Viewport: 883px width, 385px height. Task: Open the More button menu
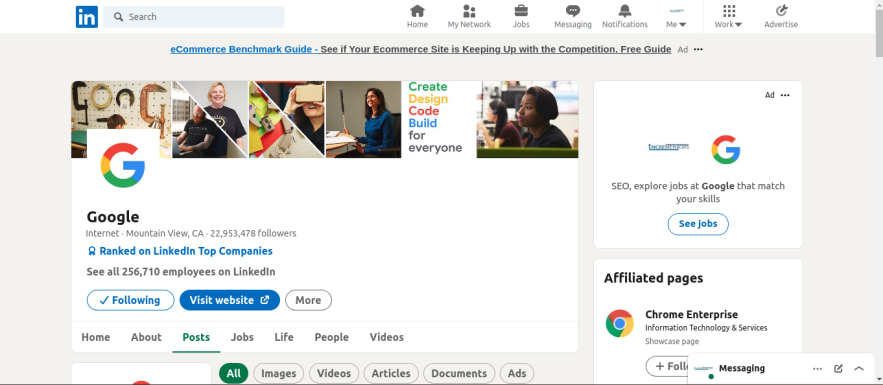click(x=308, y=300)
